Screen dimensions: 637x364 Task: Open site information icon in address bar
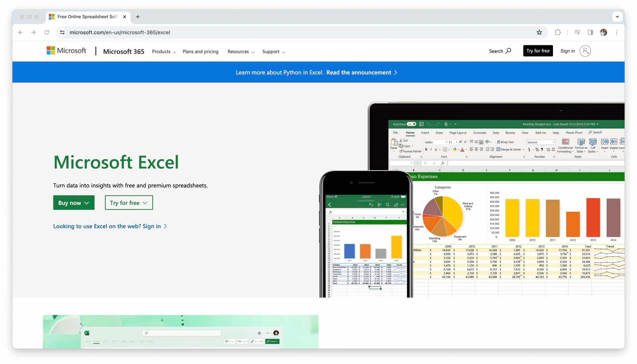coord(62,32)
